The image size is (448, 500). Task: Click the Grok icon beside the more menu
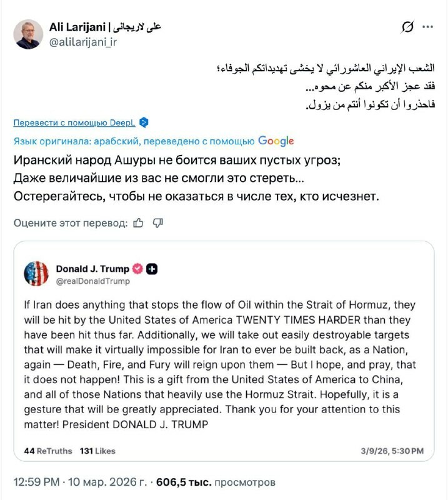coord(407,27)
